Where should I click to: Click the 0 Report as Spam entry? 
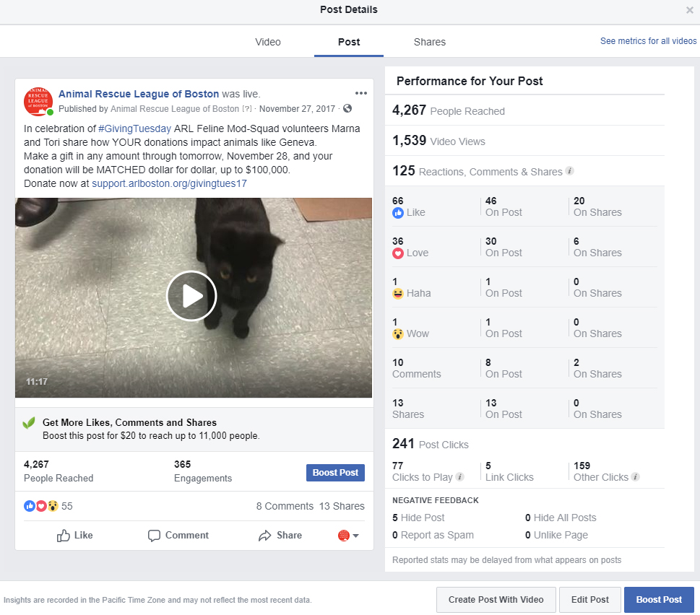pyautogui.click(x=433, y=535)
